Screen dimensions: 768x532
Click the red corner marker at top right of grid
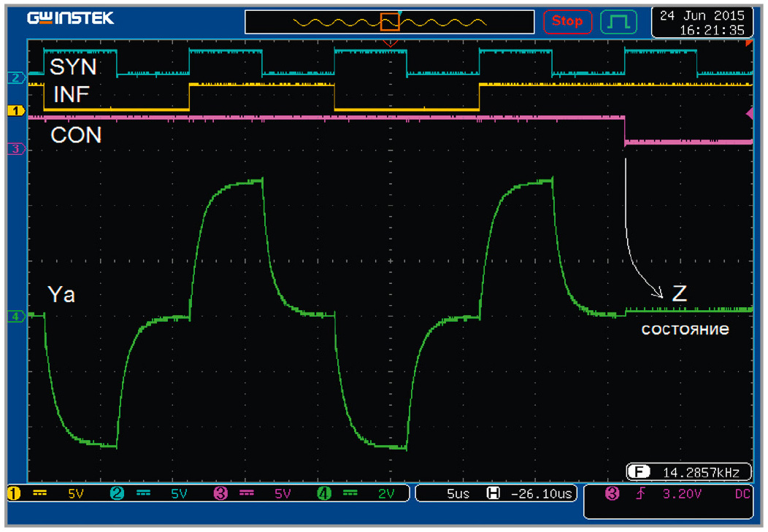pyautogui.click(x=749, y=44)
